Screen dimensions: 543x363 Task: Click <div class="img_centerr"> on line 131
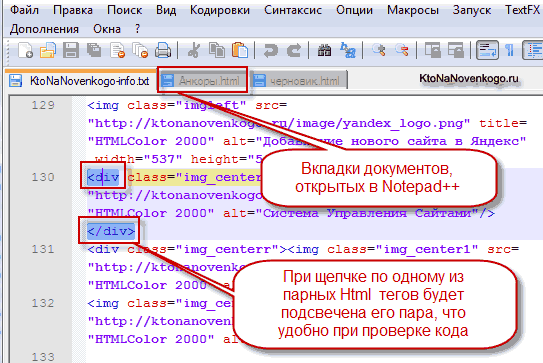click(x=187, y=249)
